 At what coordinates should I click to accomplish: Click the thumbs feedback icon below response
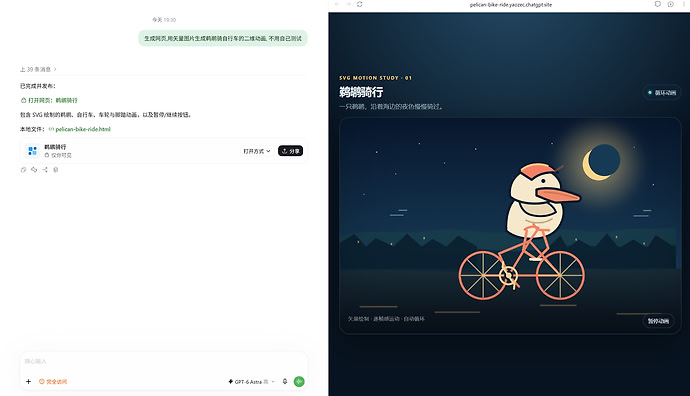click(34, 170)
